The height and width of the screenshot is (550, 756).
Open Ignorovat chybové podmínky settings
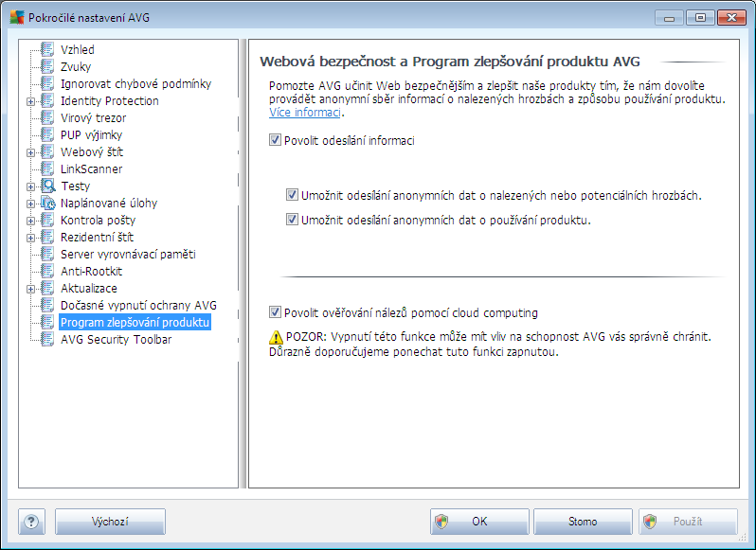point(136,84)
